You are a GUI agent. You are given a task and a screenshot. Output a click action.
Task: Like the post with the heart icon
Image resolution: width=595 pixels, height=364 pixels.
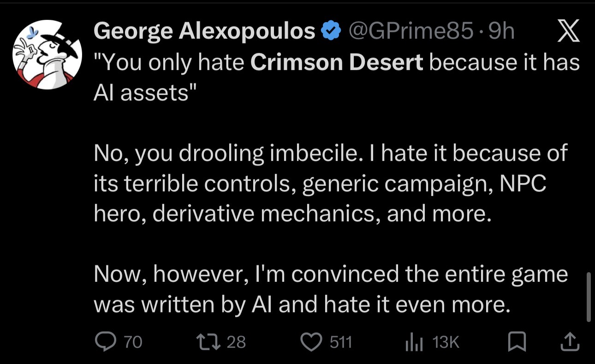pyautogui.click(x=312, y=342)
